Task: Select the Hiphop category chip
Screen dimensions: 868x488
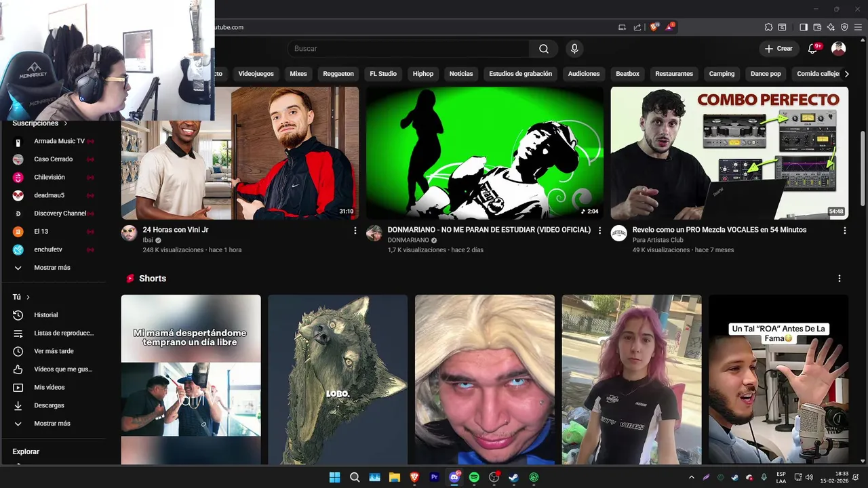Action: tap(423, 74)
